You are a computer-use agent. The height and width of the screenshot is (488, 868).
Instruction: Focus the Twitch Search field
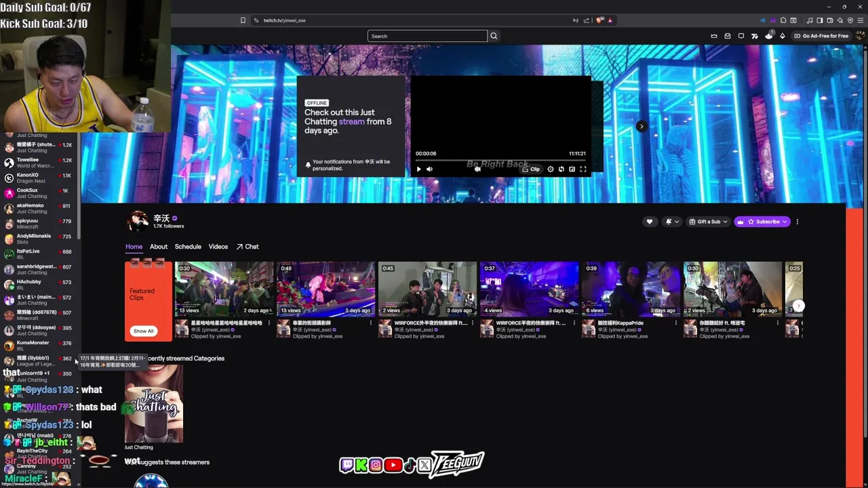pos(427,36)
